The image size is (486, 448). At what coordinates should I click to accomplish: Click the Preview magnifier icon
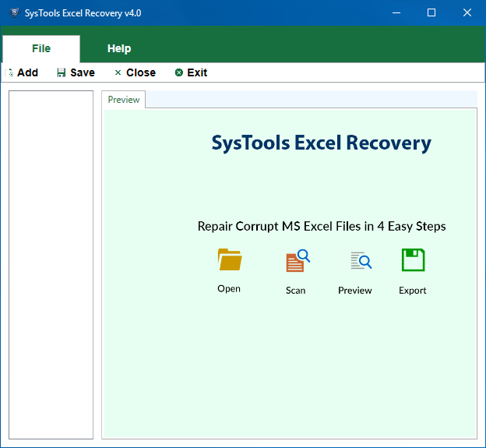(x=360, y=260)
